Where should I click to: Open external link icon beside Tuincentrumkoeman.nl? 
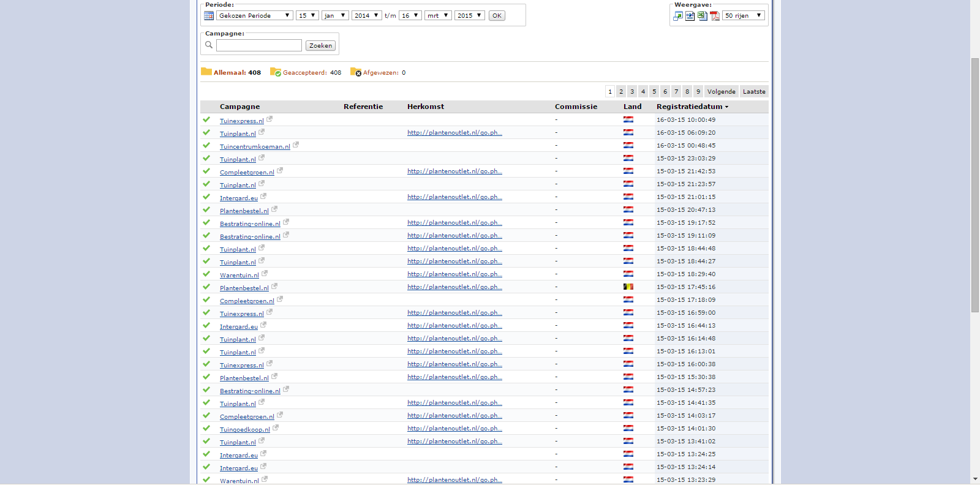(x=296, y=145)
